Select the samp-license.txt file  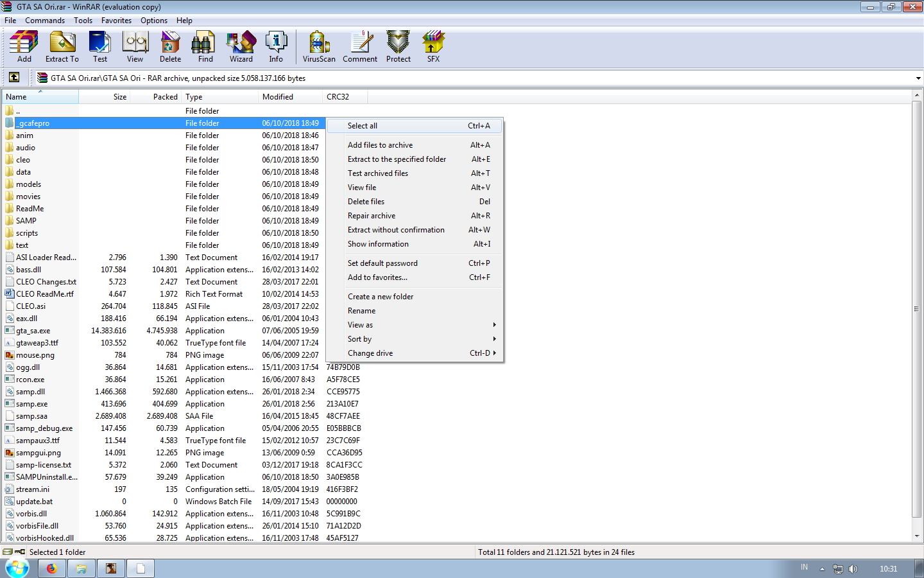tap(44, 465)
